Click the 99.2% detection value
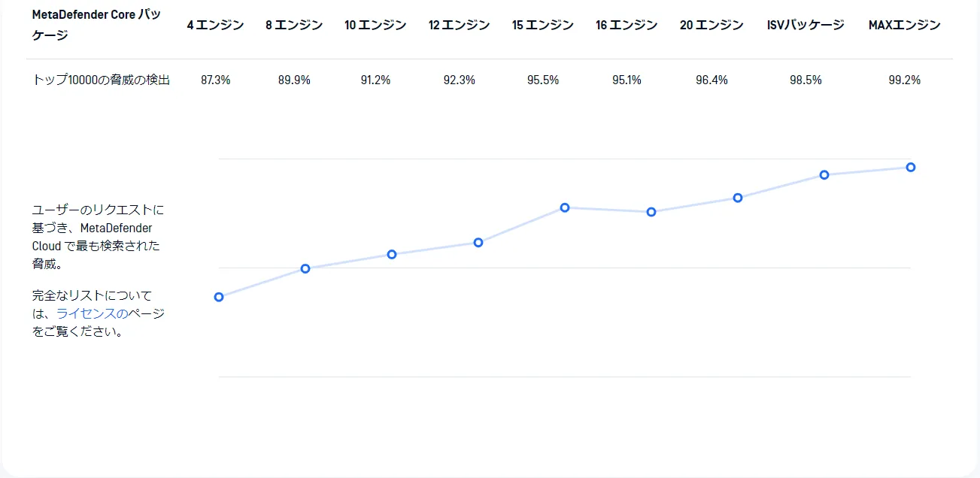Viewport: 980px width, 478px height. pyautogui.click(x=905, y=80)
